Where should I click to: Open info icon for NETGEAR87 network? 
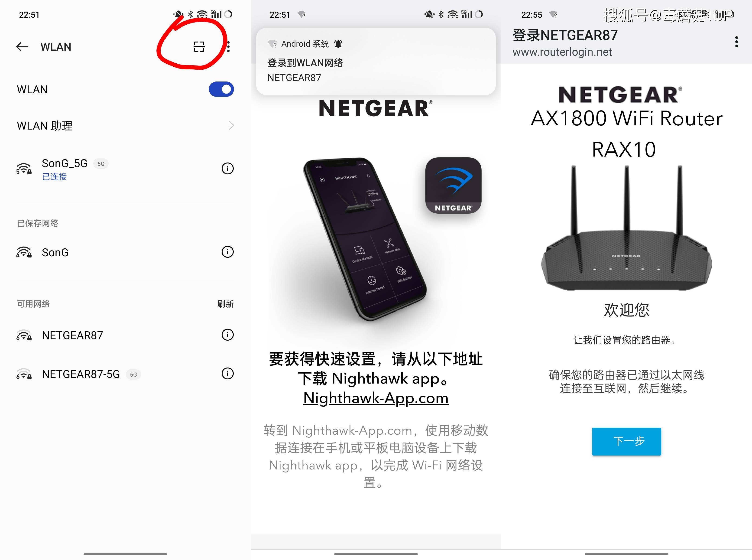tap(227, 335)
